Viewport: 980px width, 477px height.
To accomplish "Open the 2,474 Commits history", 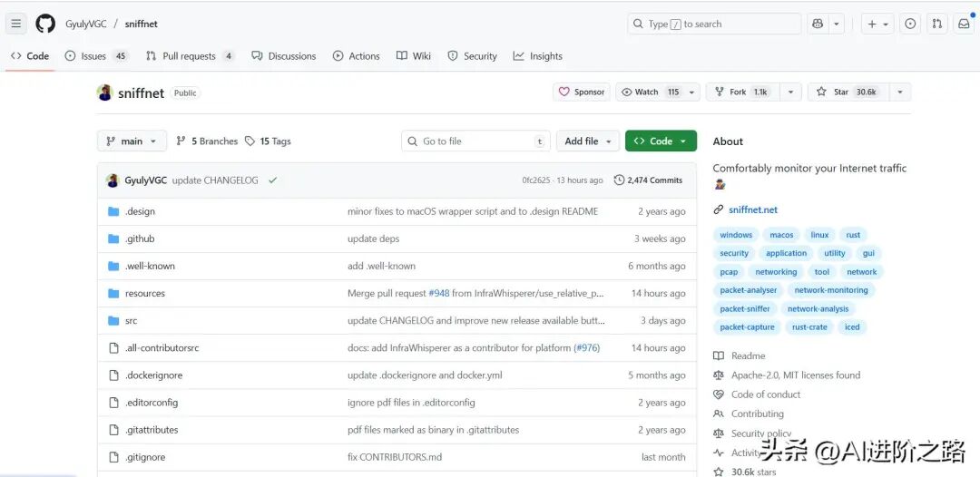I will 648,180.
